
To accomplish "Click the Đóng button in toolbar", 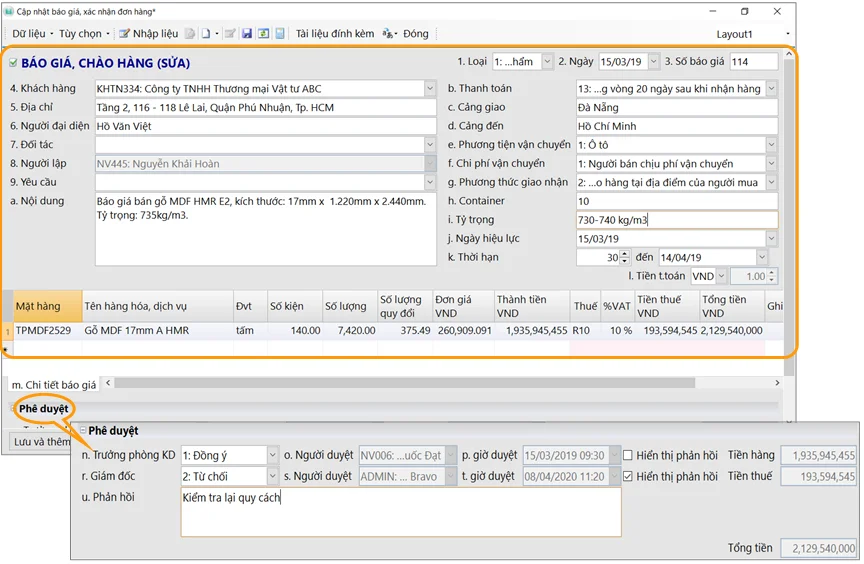I will tap(415, 34).
